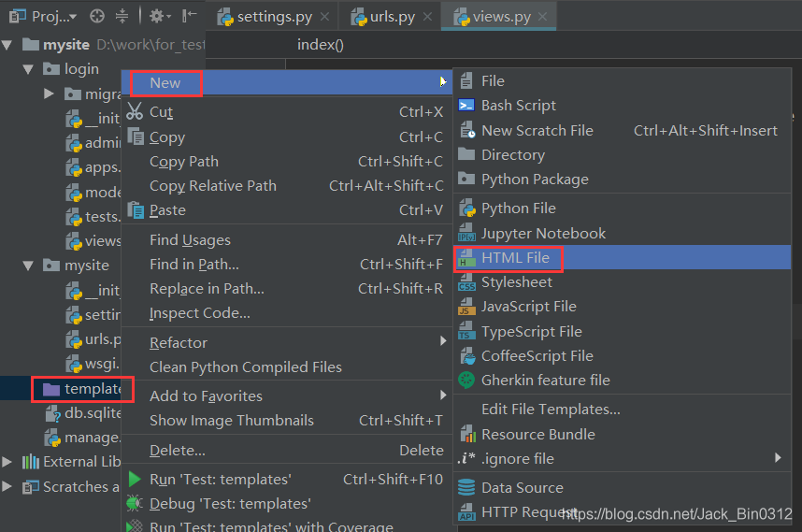Switch to the urls.py tab
The height and width of the screenshot is (532, 802).
point(393,17)
